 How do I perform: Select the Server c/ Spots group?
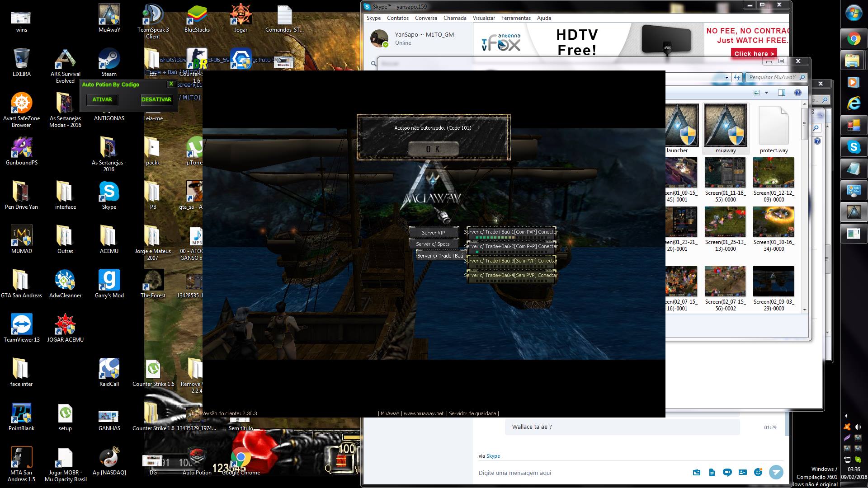(x=433, y=244)
